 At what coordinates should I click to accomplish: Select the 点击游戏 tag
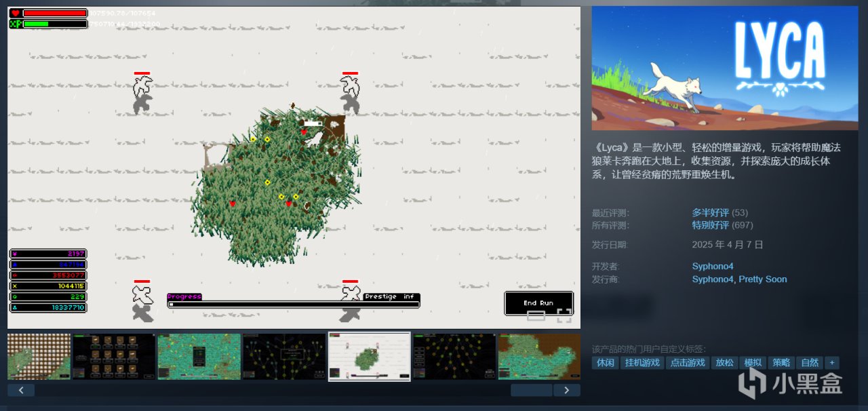(x=687, y=363)
